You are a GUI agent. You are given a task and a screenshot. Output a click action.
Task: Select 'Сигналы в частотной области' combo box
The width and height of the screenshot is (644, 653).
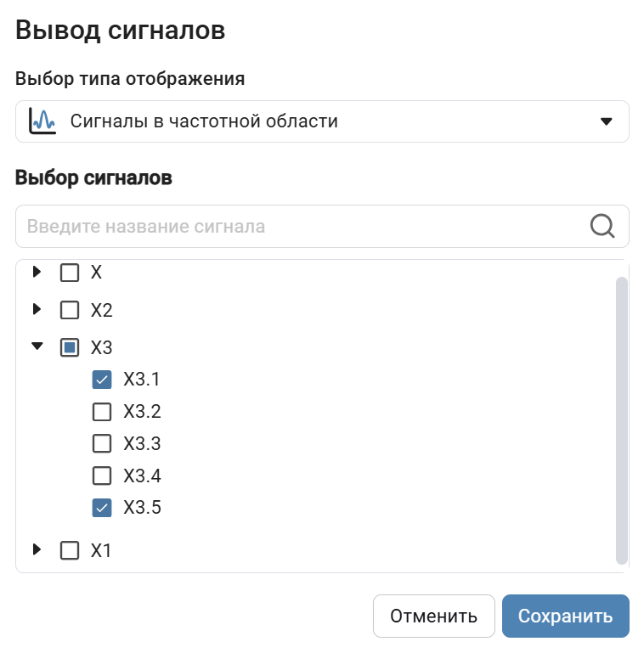(x=321, y=121)
